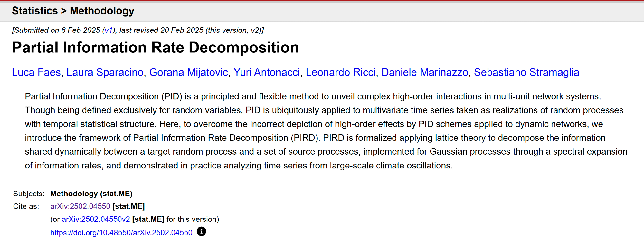This screenshot has width=644, height=244.
Task: Click the paper title heading
Action: click(x=155, y=48)
